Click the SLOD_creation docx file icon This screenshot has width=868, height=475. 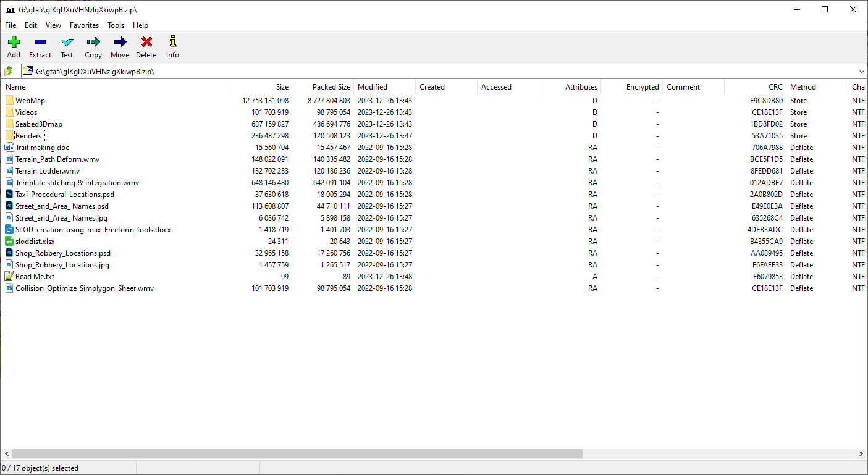click(9, 229)
